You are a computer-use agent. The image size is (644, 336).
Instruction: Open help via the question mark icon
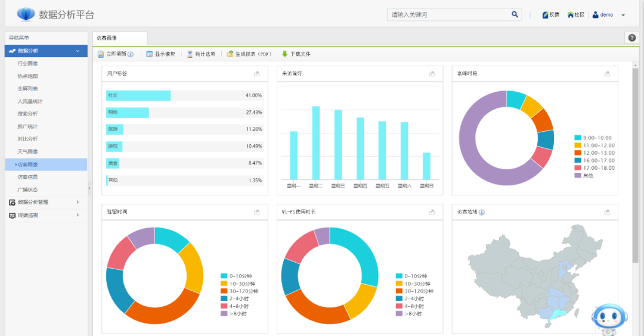point(631,38)
